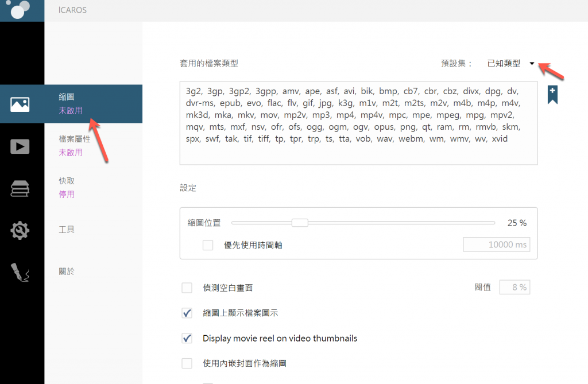The width and height of the screenshot is (588, 384).
Task: Uncheck Display movie reel on video thumbnails
Action: 187,338
